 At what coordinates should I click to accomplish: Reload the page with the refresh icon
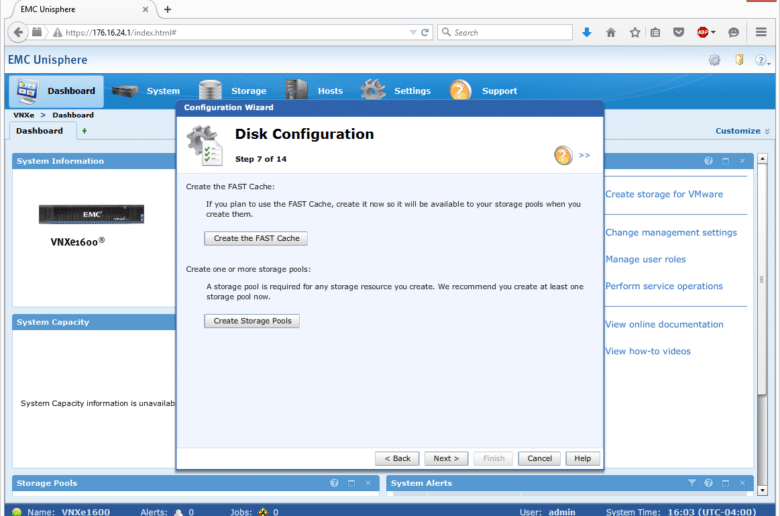pyautogui.click(x=425, y=32)
